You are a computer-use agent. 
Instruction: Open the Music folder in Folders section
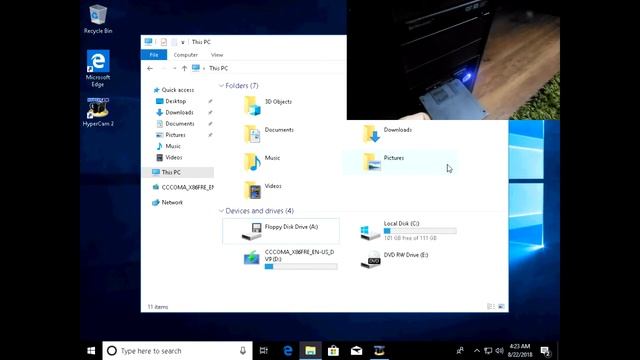(x=262, y=162)
